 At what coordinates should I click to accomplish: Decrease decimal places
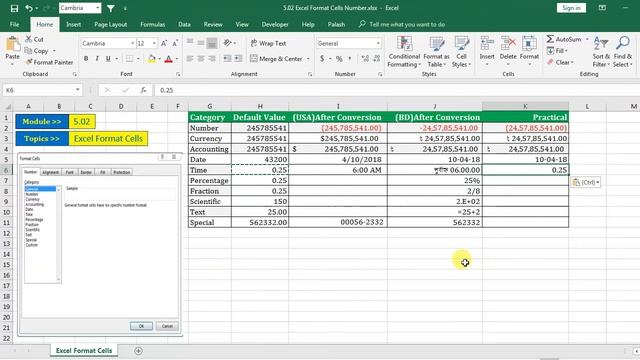pyautogui.click(x=377, y=59)
